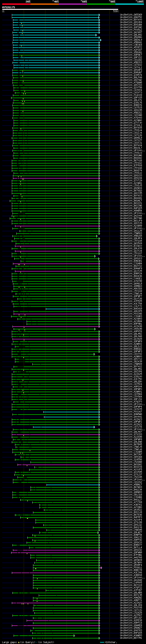Open hit UniRef100_Q9FWN9
The height and width of the screenshot is (644, 146).
coord(131,553)
